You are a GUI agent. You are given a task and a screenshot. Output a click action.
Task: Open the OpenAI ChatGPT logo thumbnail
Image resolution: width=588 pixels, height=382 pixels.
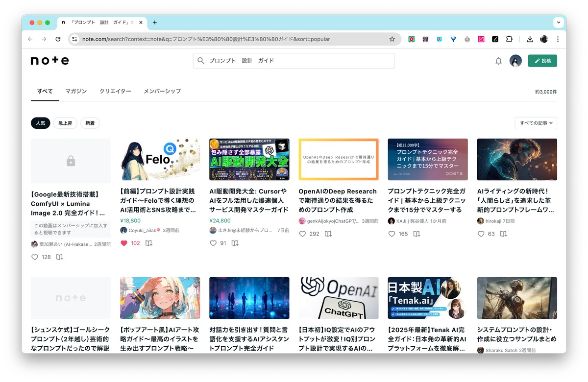pyautogui.click(x=338, y=298)
